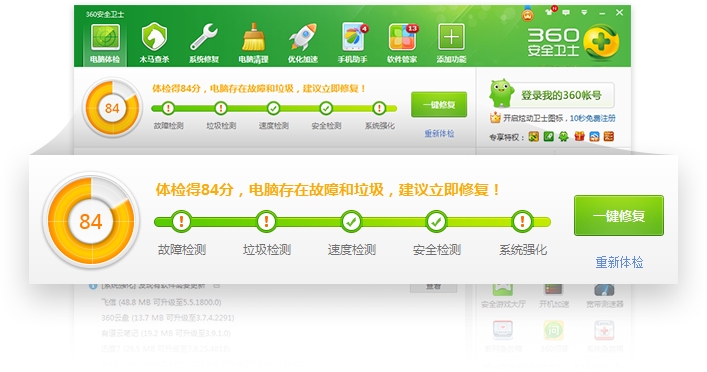
Task: Click the orange list privilege icon at the row end
Action: click(609, 136)
